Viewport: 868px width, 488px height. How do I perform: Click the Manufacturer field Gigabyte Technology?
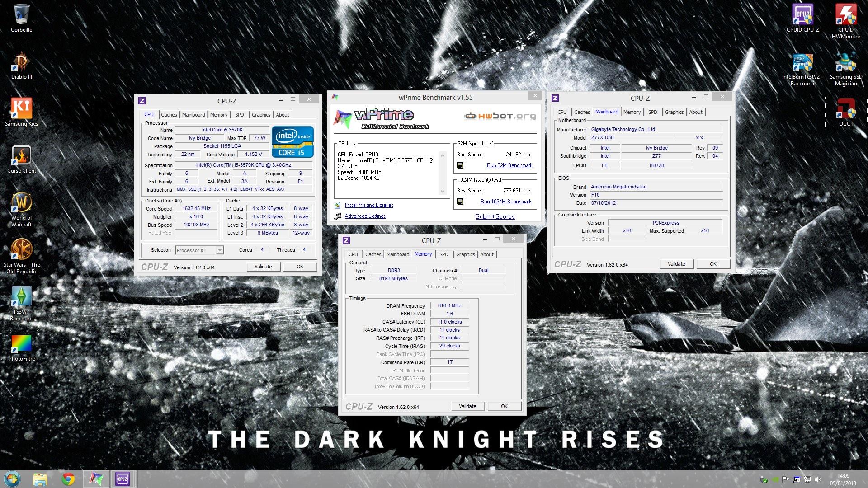[x=656, y=130]
